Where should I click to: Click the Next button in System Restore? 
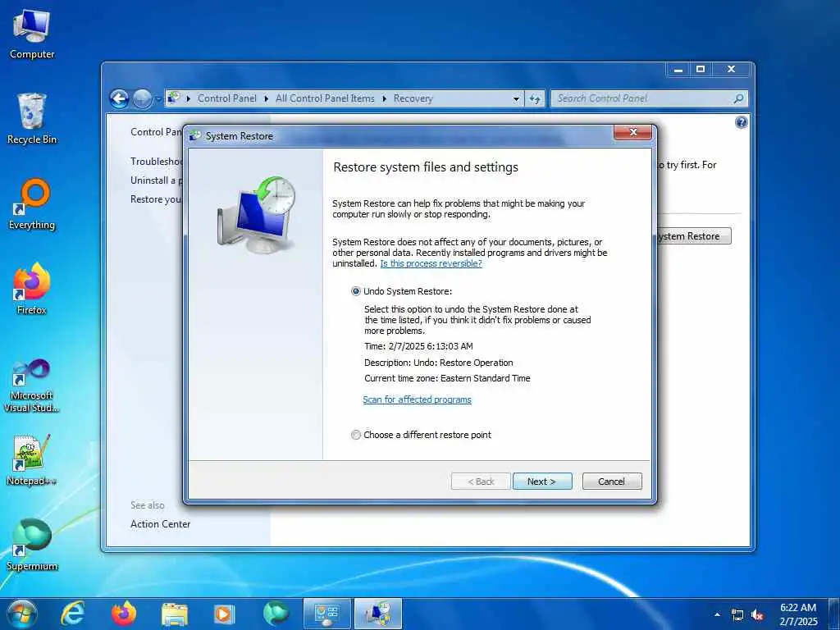pos(542,482)
